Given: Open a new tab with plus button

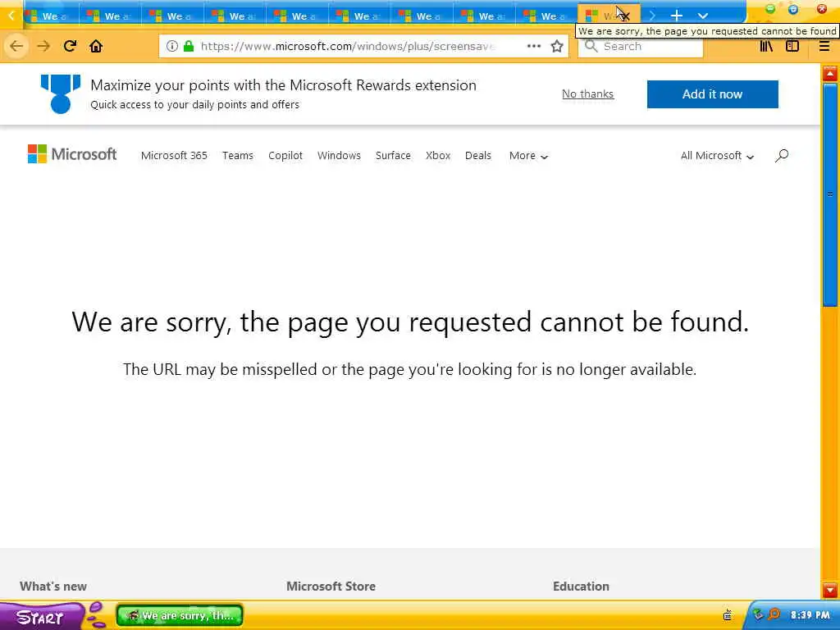Looking at the screenshot, I should tap(677, 16).
